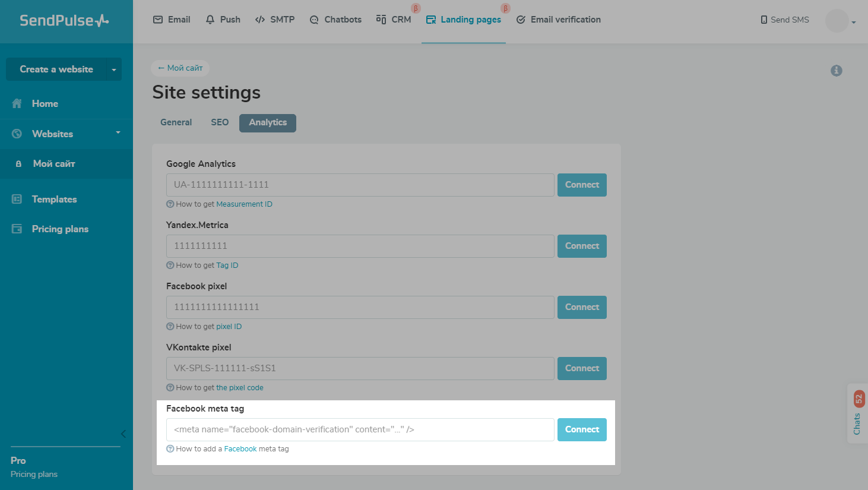Go to the Chatbots section

[x=335, y=20]
